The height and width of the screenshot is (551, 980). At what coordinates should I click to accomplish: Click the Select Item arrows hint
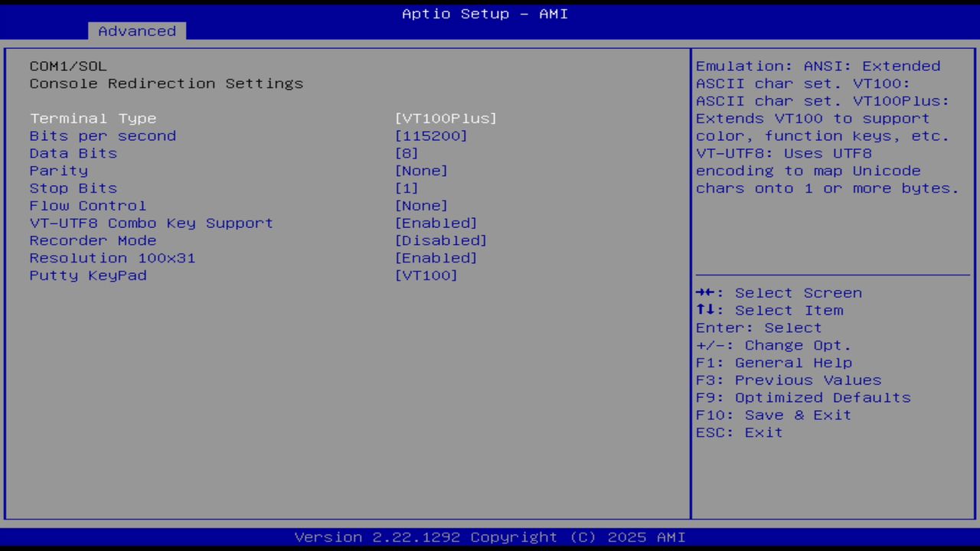(769, 311)
